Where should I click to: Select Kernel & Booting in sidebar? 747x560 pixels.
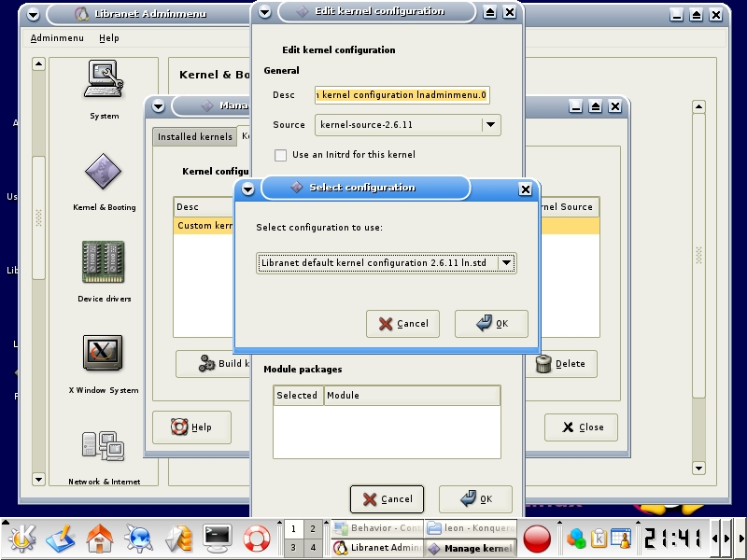(104, 174)
